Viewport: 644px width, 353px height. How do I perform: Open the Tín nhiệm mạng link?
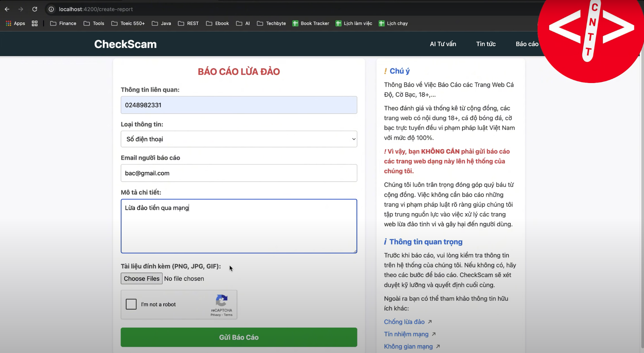pyautogui.click(x=406, y=334)
